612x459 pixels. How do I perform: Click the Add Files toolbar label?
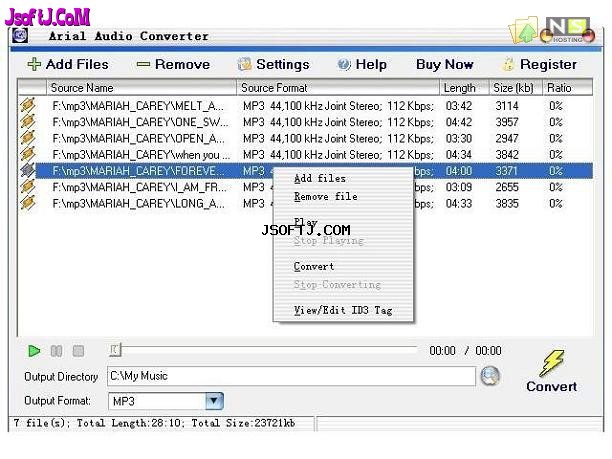pyautogui.click(x=77, y=64)
